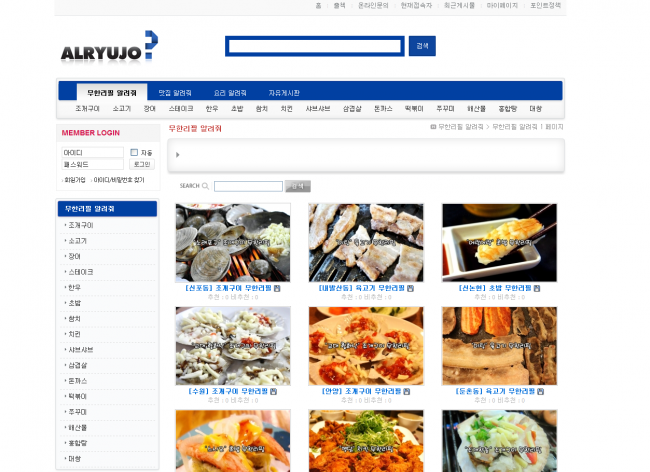Select 초밥 in the left sidebar list
The height and width of the screenshot is (472, 650).
pos(75,303)
